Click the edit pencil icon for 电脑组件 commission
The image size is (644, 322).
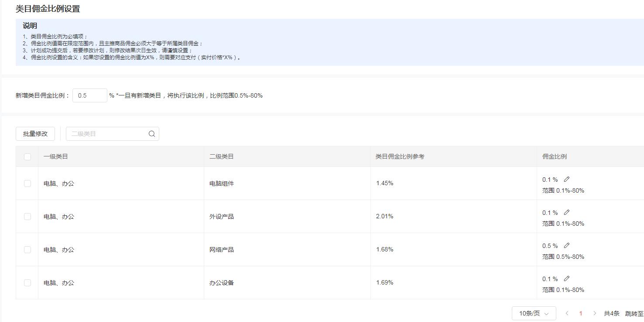(x=566, y=179)
